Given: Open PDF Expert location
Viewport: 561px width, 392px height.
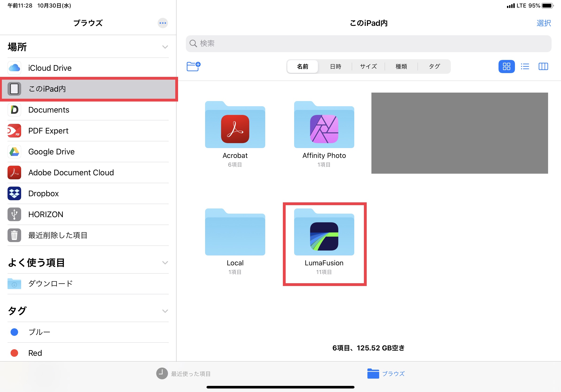Looking at the screenshot, I should (48, 131).
